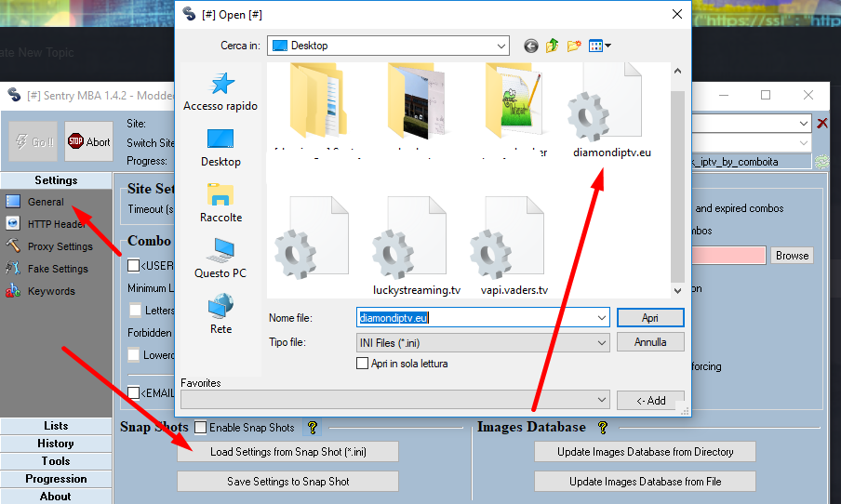This screenshot has width=841, height=504.
Task: Select Questo PC in the places bar
Action: 220,259
